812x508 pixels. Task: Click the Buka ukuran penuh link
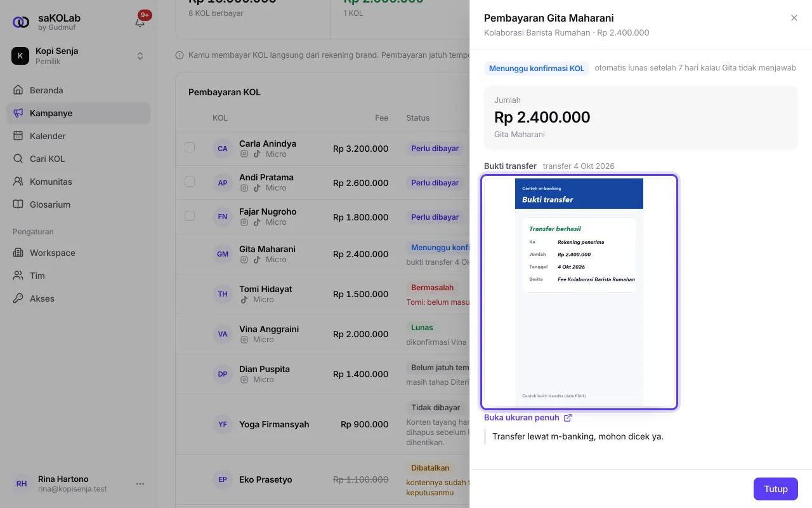(x=528, y=418)
